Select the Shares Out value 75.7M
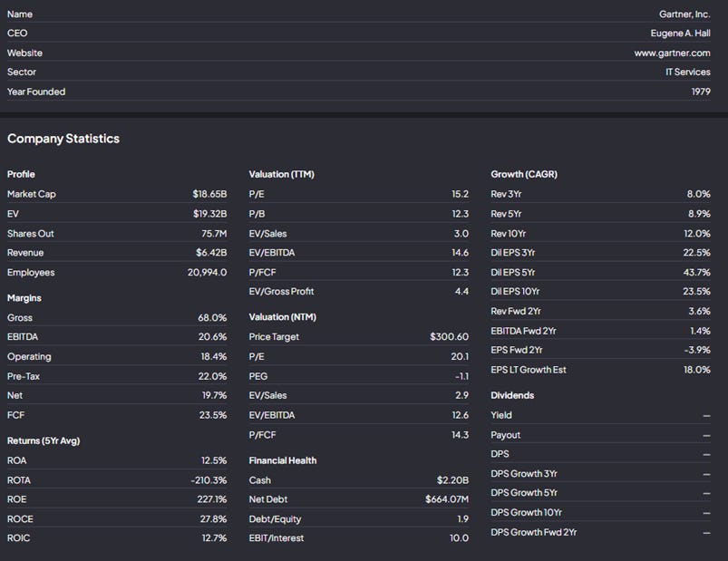Image resolution: width=728 pixels, height=561 pixels. point(214,234)
